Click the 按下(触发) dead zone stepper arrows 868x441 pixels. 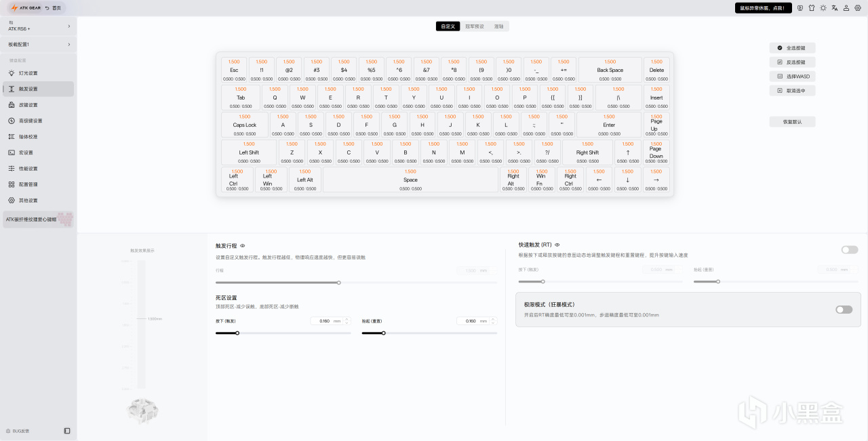point(347,321)
